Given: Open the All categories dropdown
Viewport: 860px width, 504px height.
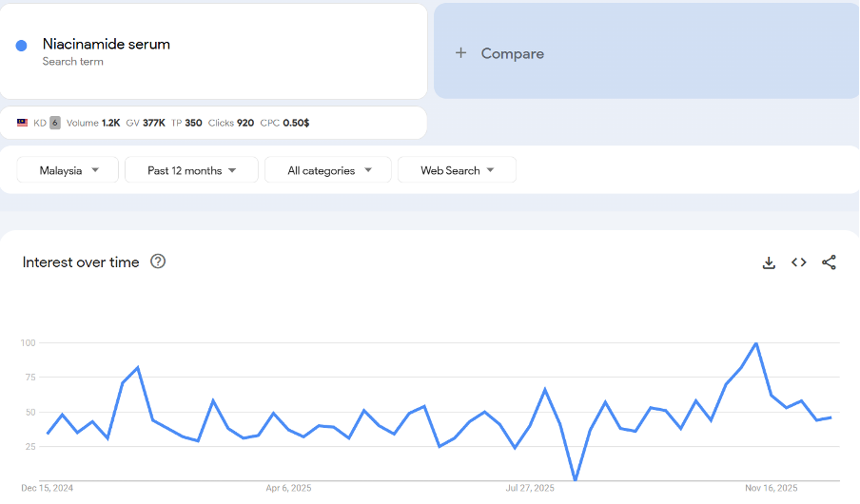Looking at the screenshot, I should [x=327, y=170].
